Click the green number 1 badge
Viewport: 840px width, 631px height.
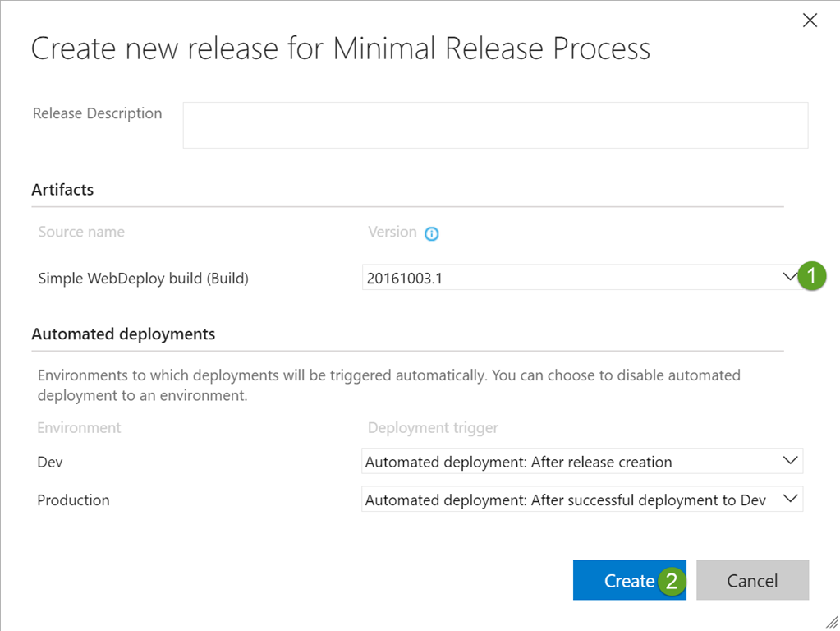point(812,277)
